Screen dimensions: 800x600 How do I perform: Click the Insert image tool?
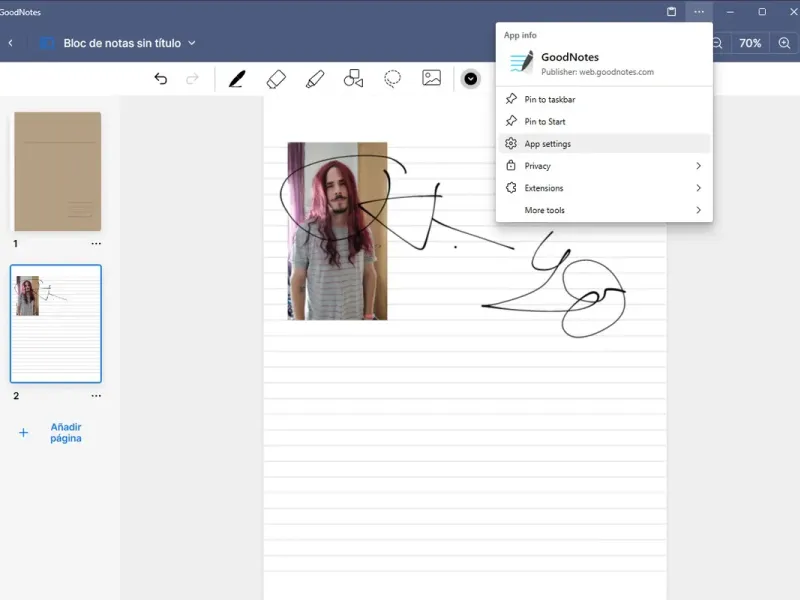(x=432, y=78)
